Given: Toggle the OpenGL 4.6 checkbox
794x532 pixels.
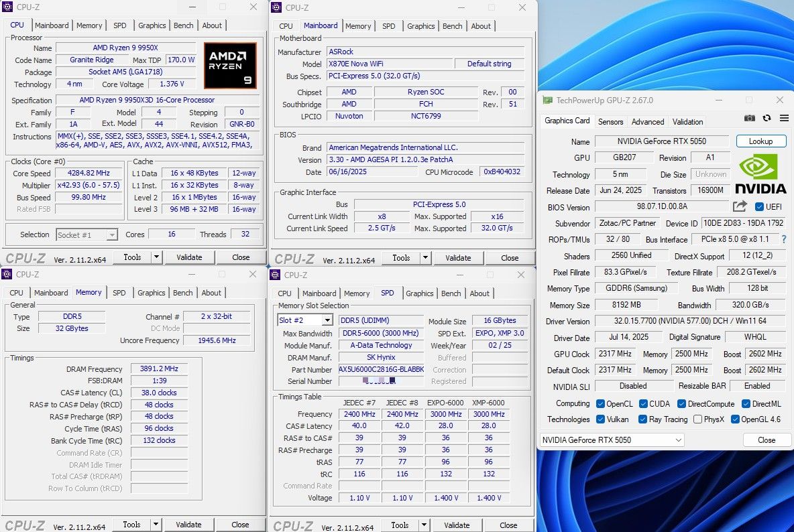Looking at the screenshot, I should tap(735, 419).
